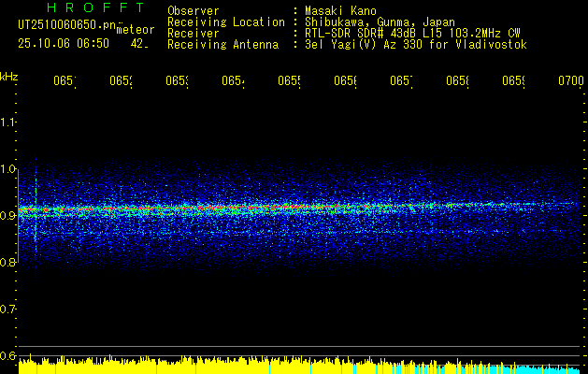Click the 0659 time marker
Image resolution: width=588 pixels, height=374 pixels.
coord(514,80)
